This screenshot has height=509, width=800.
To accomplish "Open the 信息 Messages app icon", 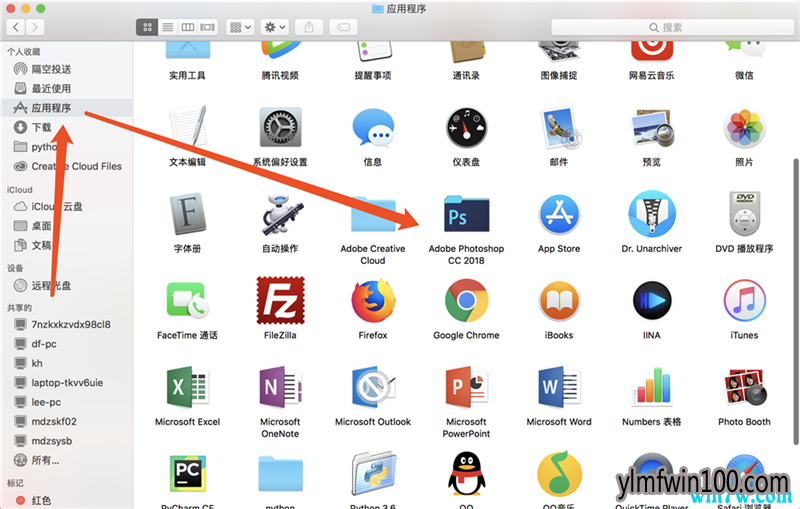I will [x=373, y=128].
